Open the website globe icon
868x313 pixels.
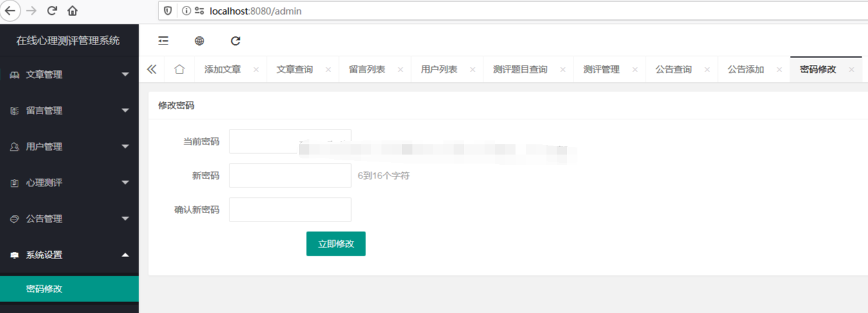click(200, 41)
